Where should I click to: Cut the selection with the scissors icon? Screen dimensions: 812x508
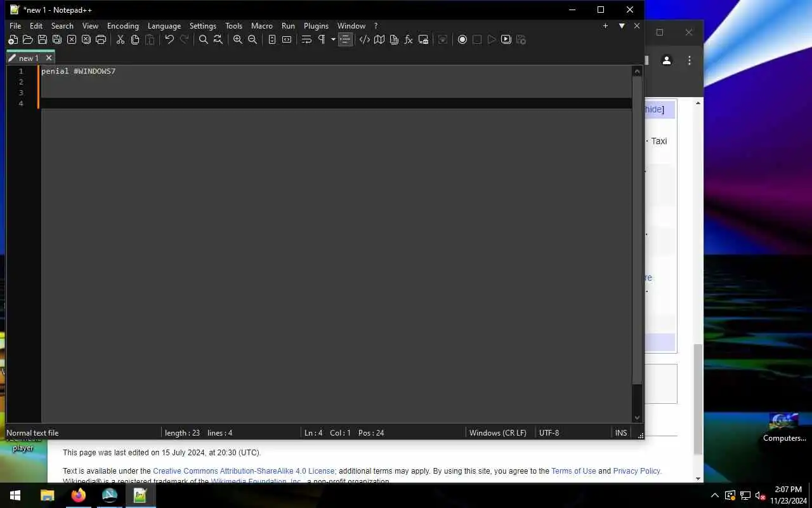(x=120, y=39)
